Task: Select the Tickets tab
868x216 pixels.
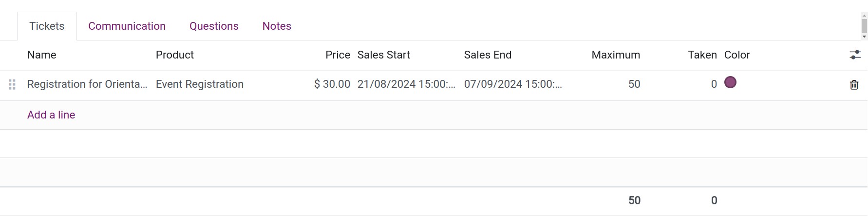Action: click(47, 26)
